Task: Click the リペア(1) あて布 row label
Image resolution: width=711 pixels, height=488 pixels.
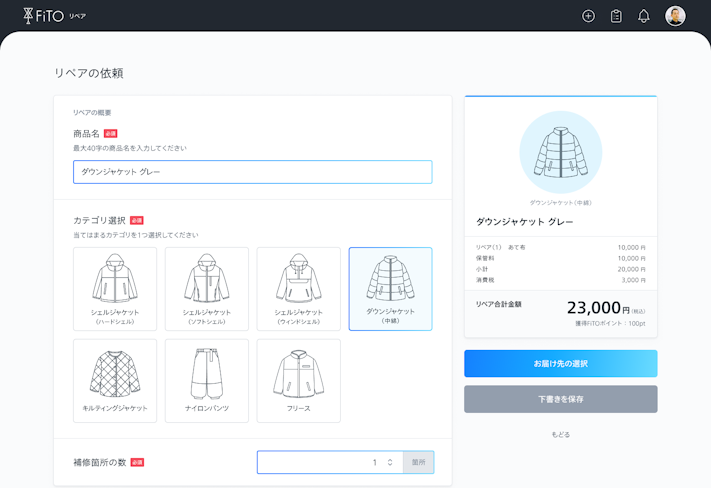Action: 501,248
